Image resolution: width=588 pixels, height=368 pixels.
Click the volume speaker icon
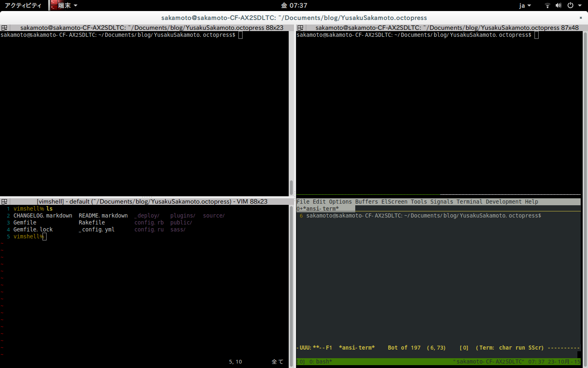[559, 5]
